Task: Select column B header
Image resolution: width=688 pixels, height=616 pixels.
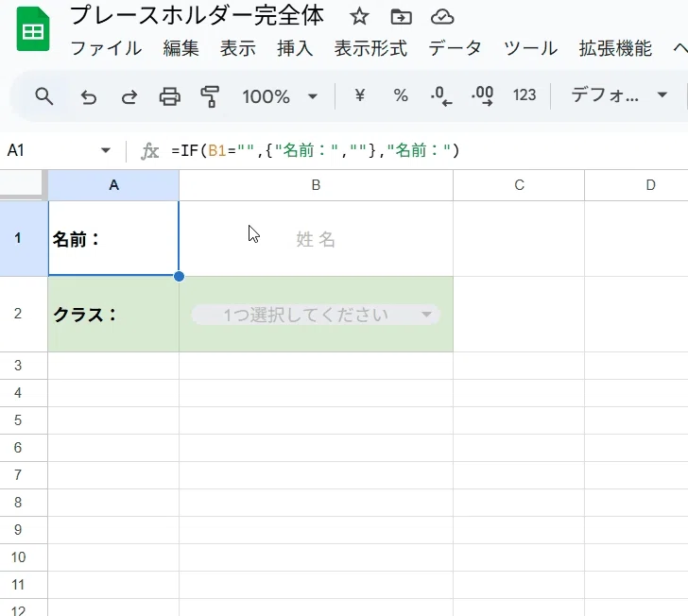Action: [x=316, y=185]
